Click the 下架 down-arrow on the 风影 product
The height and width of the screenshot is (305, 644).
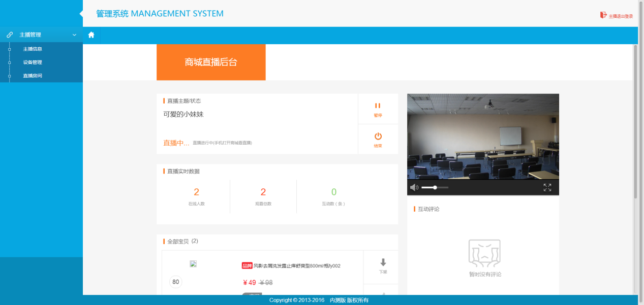coord(383,262)
